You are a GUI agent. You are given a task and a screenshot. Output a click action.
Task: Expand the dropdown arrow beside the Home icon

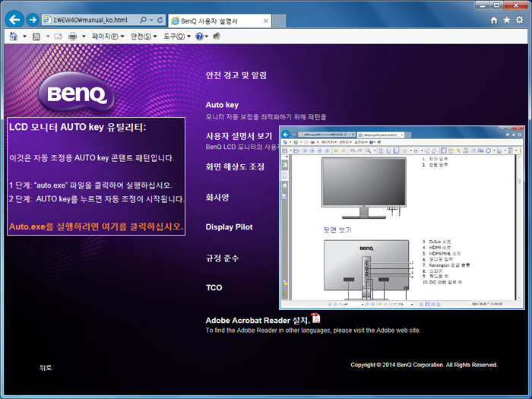coord(24,36)
